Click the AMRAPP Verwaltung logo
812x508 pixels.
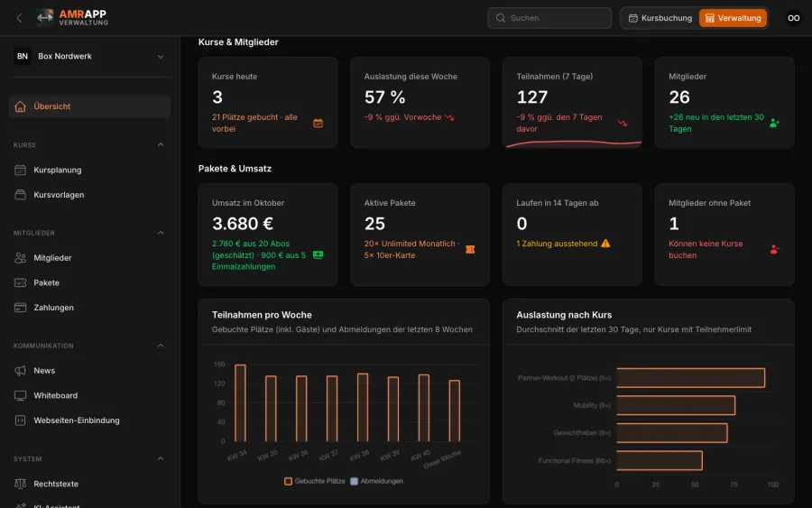click(x=72, y=18)
